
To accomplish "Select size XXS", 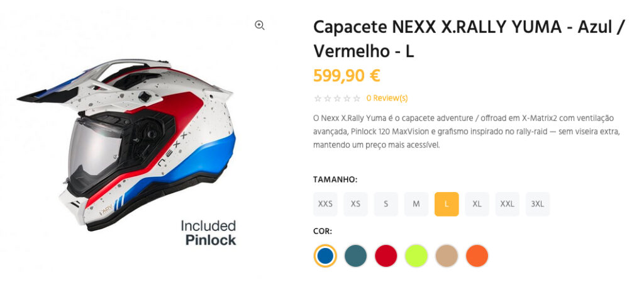I will [325, 204].
